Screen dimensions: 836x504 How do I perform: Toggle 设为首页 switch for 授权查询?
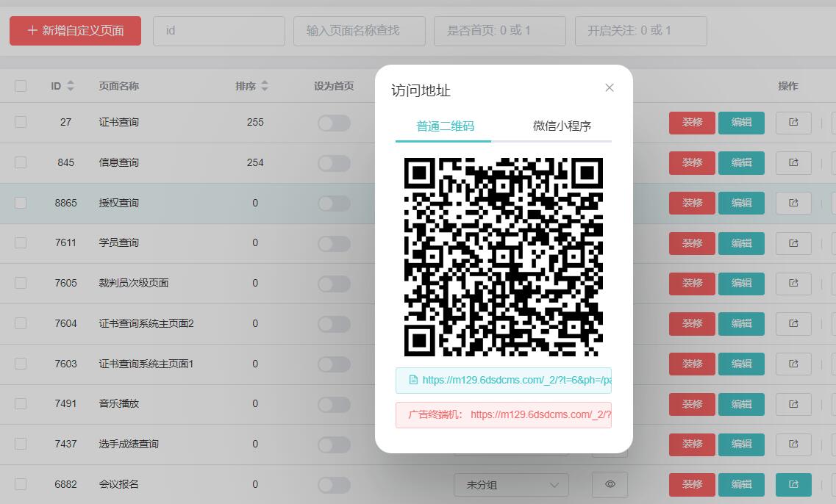(x=335, y=203)
